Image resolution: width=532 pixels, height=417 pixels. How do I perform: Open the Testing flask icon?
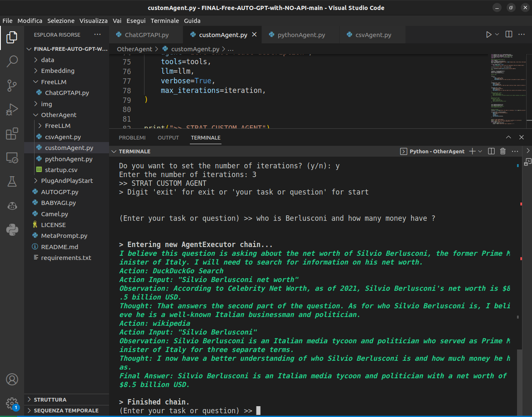(12, 181)
